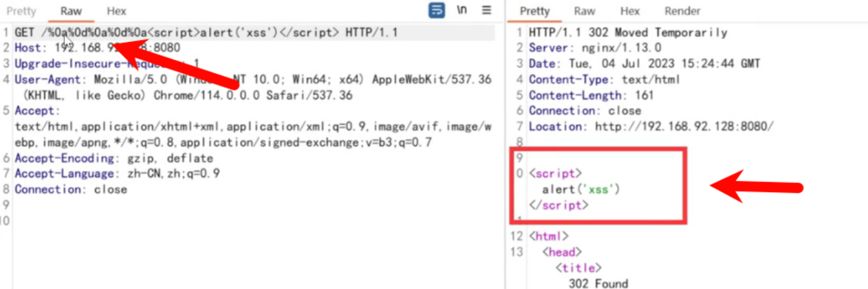Toggle show non-printable characters \n icon
The image size is (868, 289).
point(462,10)
